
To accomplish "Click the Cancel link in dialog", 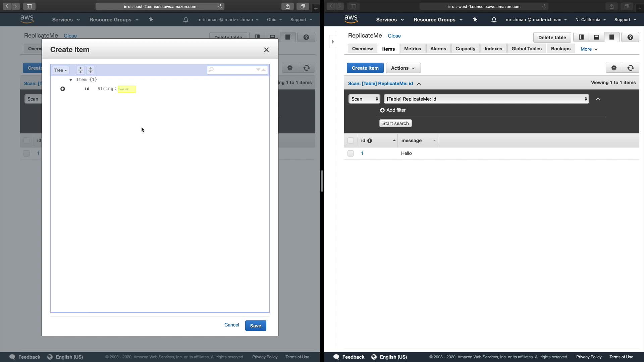I will point(231,325).
